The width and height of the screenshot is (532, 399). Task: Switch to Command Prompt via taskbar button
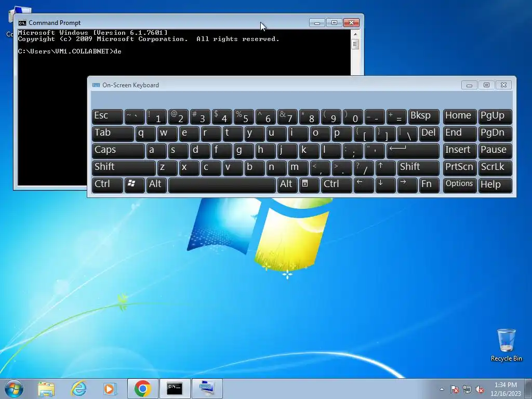[x=175, y=389]
